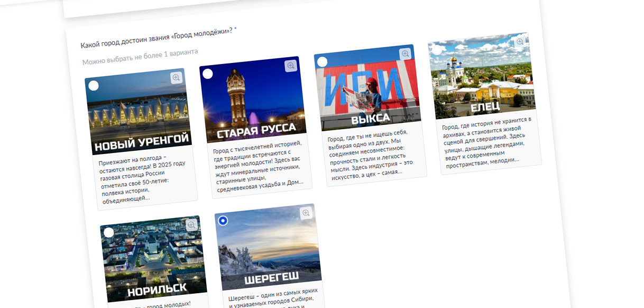Select the Елец radio button

(437, 50)
